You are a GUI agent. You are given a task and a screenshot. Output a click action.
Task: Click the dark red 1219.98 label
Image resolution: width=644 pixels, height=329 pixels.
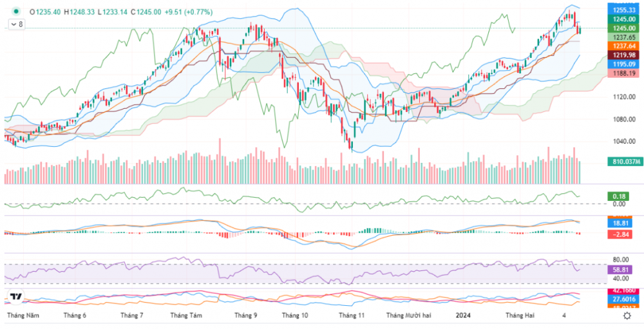624,55
